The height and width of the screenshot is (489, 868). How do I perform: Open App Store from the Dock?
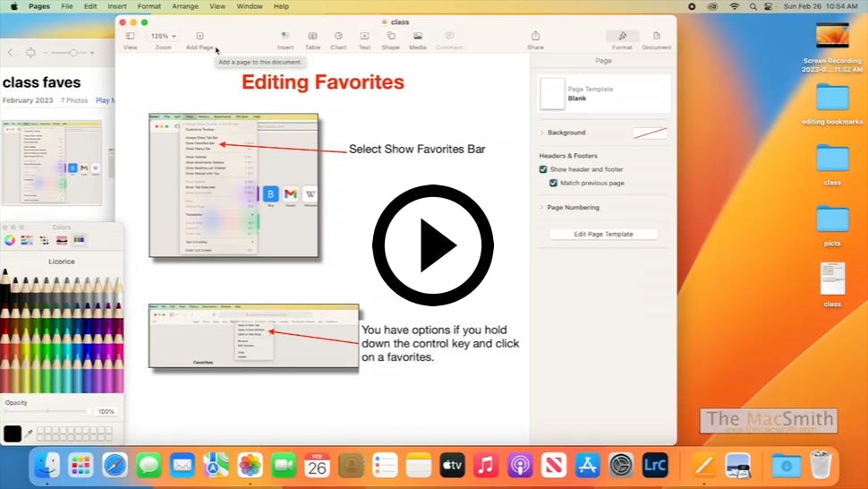click(x=587, y=466)
